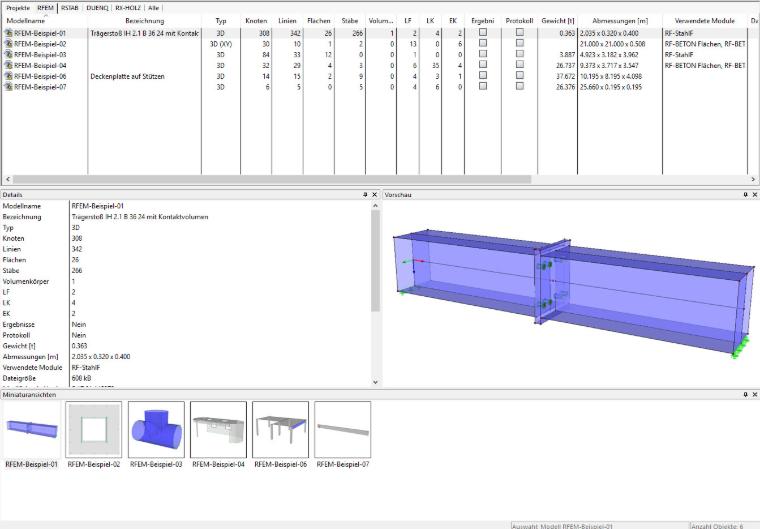Click dimensions cell '25.660 x 0.195 x 0.195'
Image resolution: width=760 pixels, height=529 pixels.
611,87
